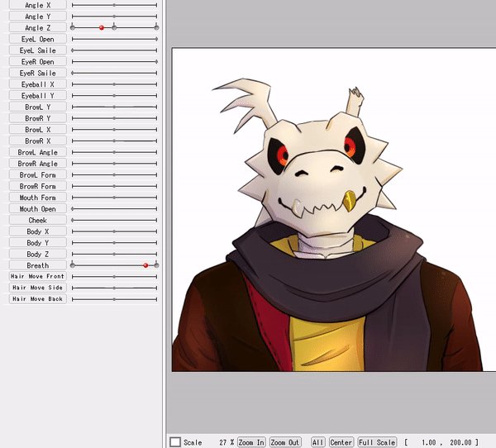Select the BrowR Angle parameter

38,164
